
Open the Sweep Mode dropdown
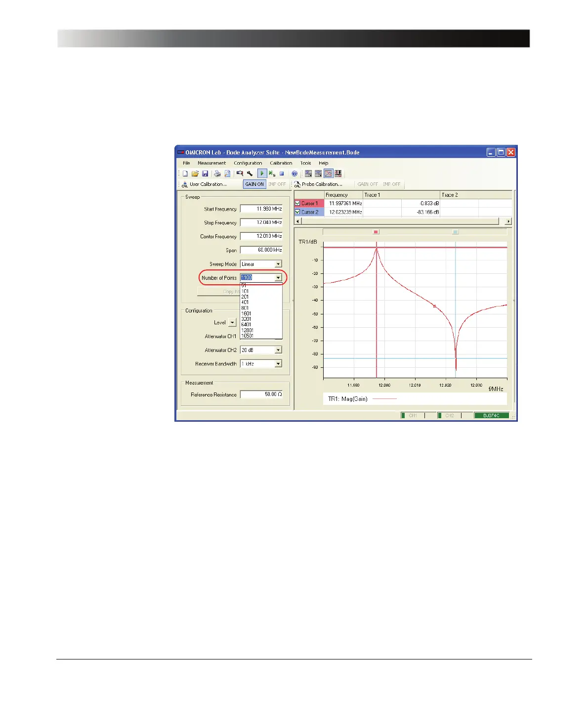278,264
